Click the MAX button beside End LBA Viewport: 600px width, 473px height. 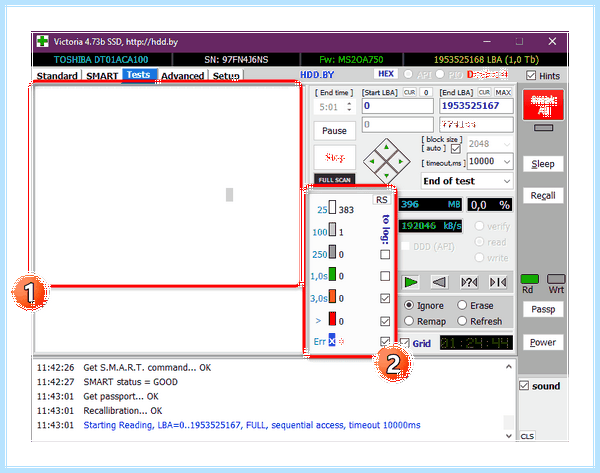503,92
